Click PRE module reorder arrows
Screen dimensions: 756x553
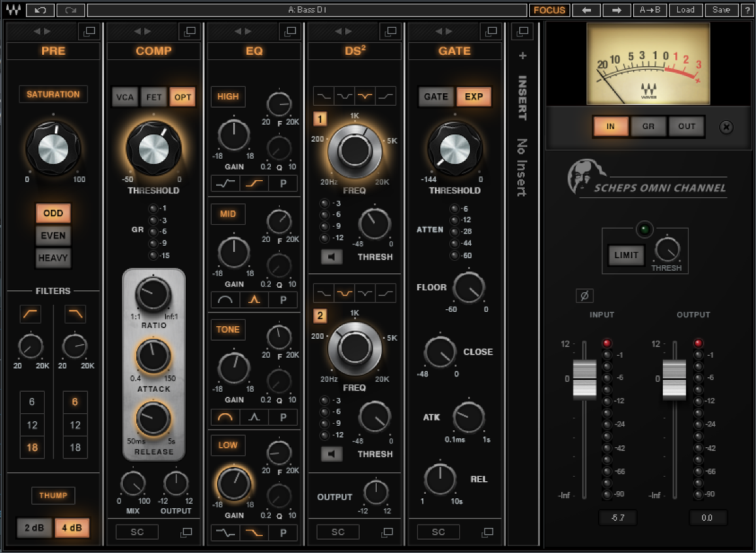pyautogui.click(x=42, y=31)
